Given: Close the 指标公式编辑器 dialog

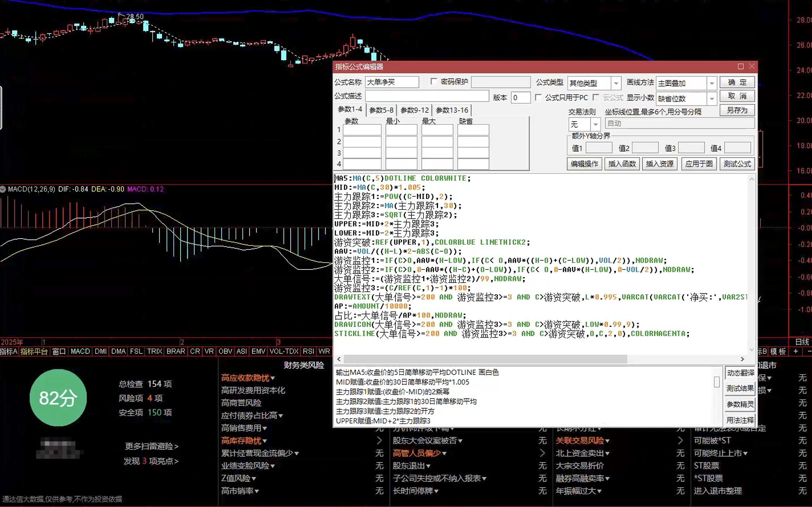Looking at the screenshot, I should (752, 66).
